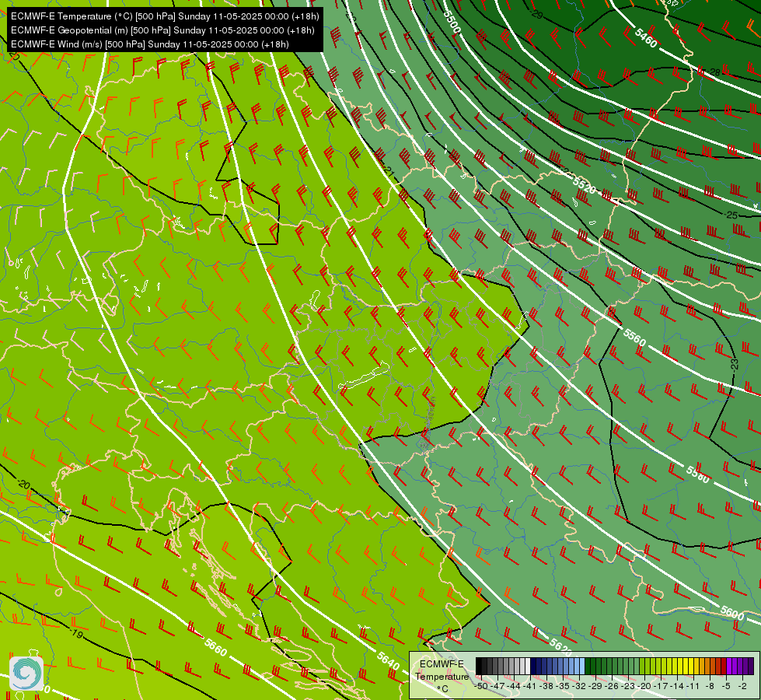Image resolution: width=761 pixels, height=700 pixels.
Task: Click the 5520 geopotential contour label
Action: pyautogui.click(x=584, y=184)
